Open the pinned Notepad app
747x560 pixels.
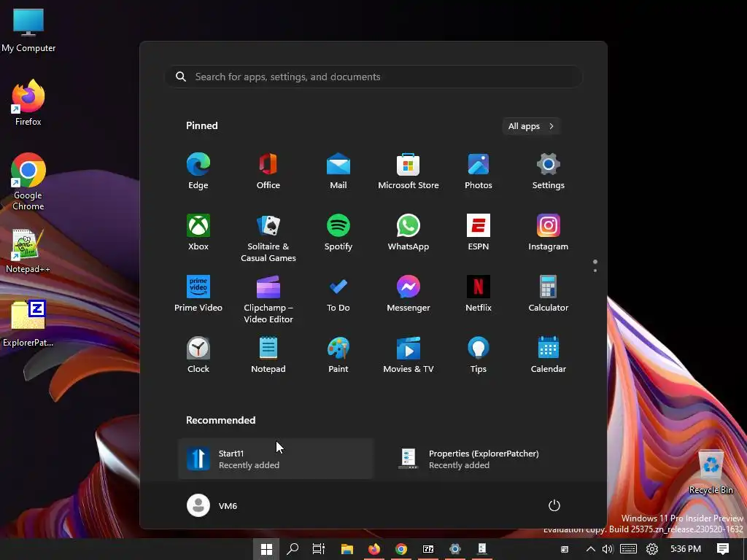[268, 355]
